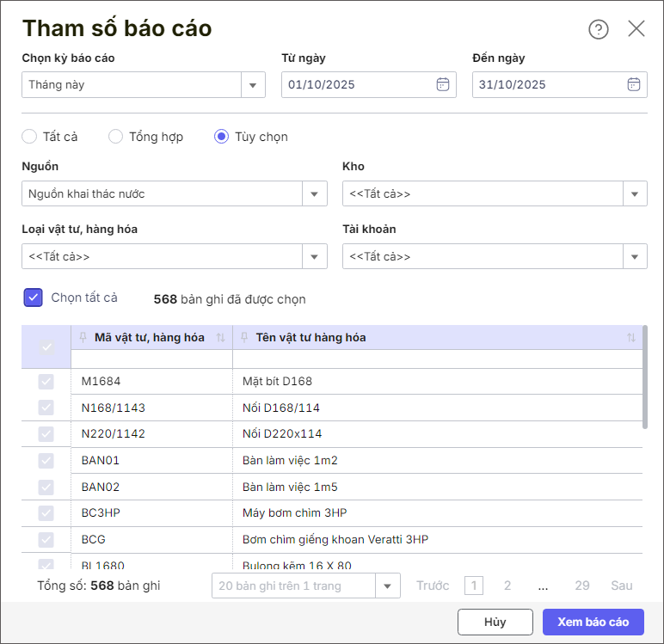
Task: Close the Tham số báo cáo dialog
Action: (636, 28)
